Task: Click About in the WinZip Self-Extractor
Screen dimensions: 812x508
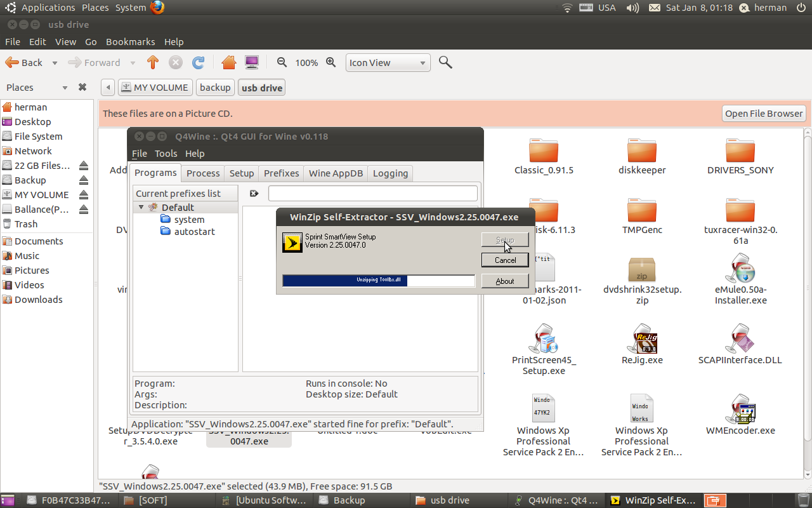Action: tap(505, 281)
